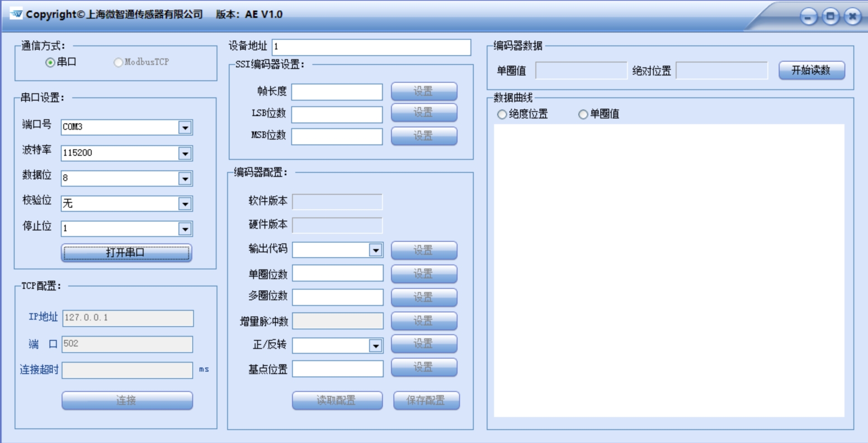Click 设置 next to 基点位置
868x443 pixels.
[x=424, y=367]
